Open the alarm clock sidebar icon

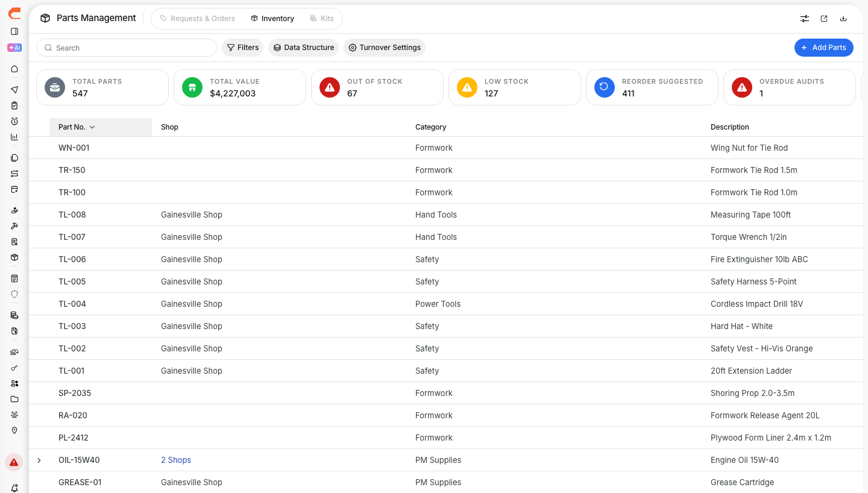(x=14, y=121)
